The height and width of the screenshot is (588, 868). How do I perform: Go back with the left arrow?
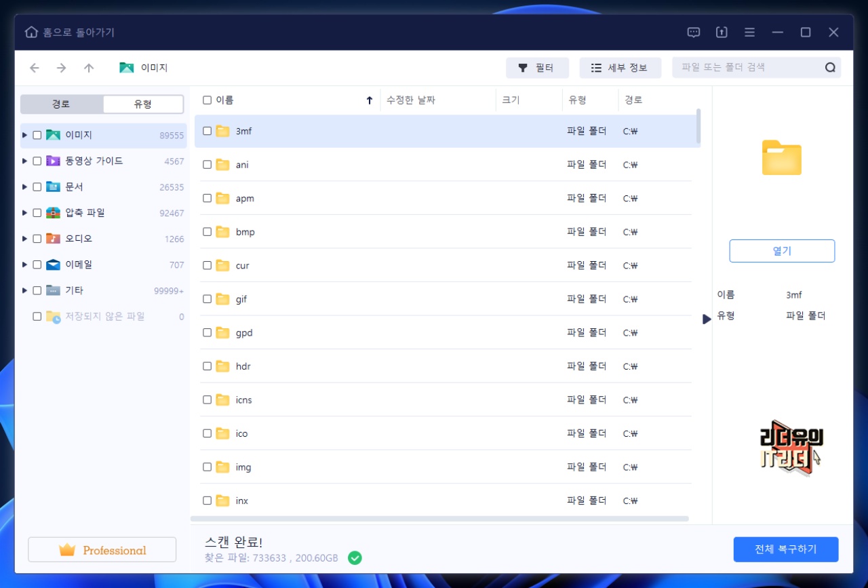click(x=35, y=68)
